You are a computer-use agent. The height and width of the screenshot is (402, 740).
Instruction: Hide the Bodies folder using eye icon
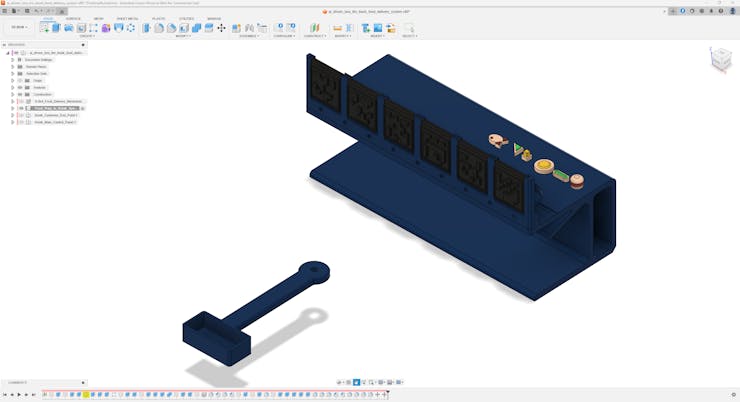(19, 87)
